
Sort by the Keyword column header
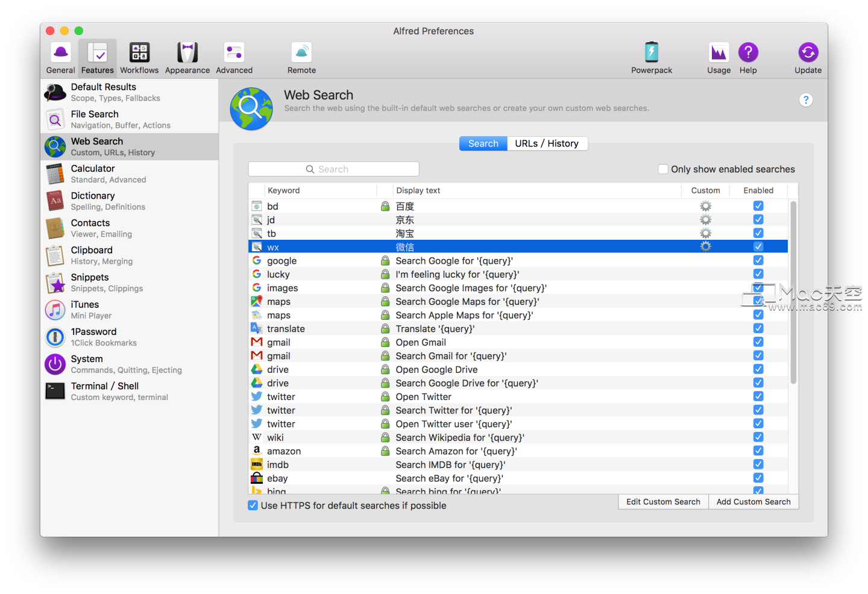pyautogui.click(x=321, y=190)
